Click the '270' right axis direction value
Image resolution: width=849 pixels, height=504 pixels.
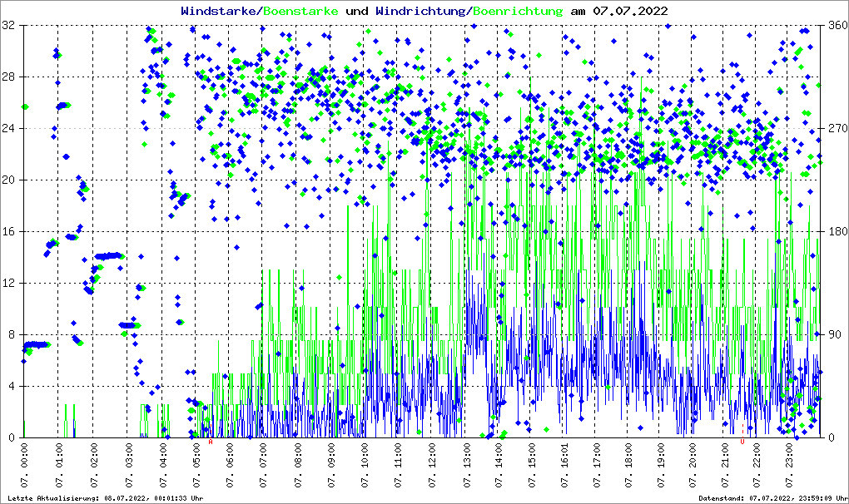(836, 129)
